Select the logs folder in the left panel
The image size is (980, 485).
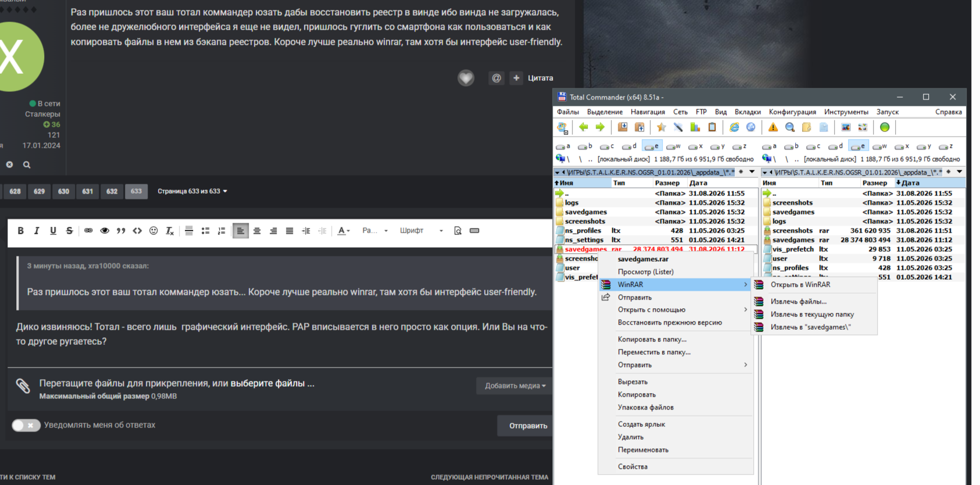tap(572, 203)
